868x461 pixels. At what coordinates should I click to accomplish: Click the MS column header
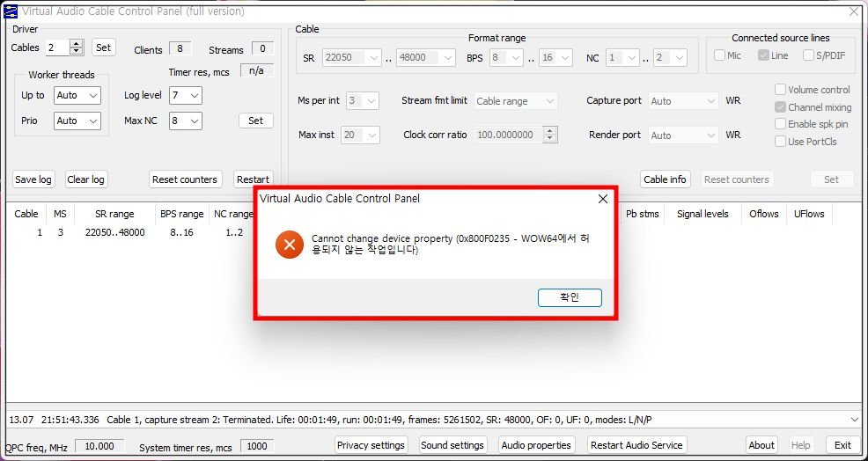click(x=60, y=214)
